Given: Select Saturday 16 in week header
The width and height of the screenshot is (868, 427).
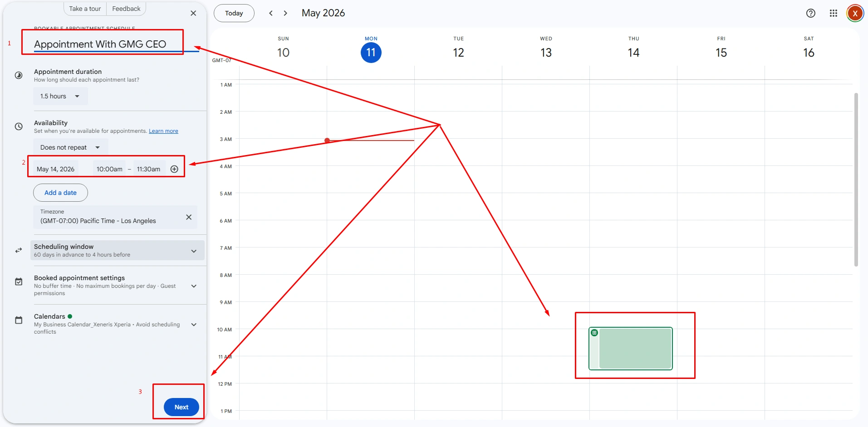Looking at the screenshot, I should click(x=809, y=53).
